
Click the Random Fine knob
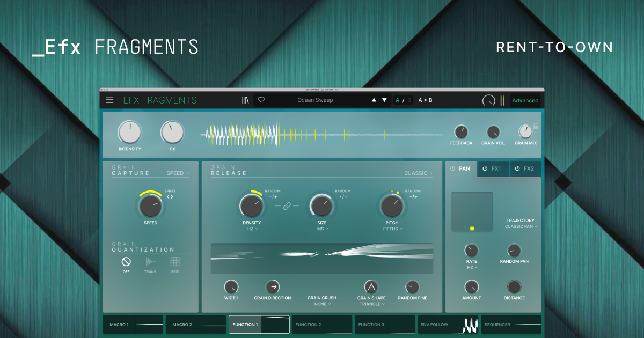tap(412, 286)
